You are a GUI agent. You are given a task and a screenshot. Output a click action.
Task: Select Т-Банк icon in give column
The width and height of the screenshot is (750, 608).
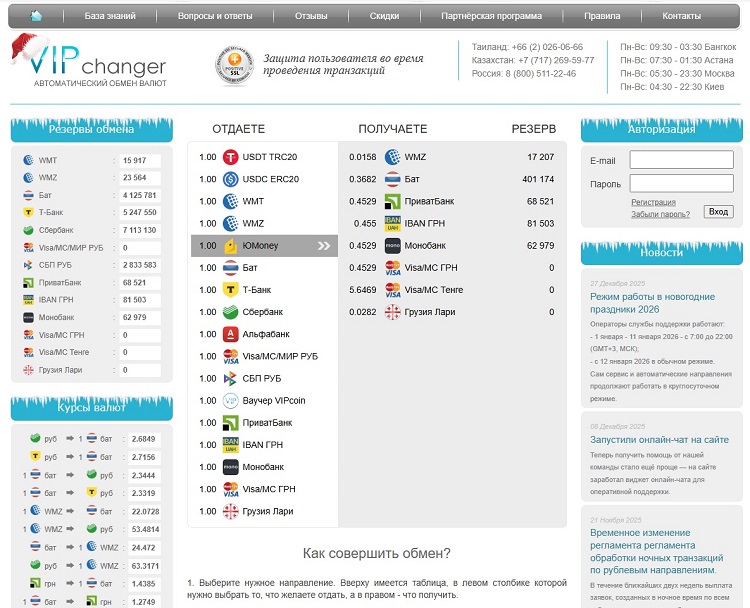(x=231, y=290)
